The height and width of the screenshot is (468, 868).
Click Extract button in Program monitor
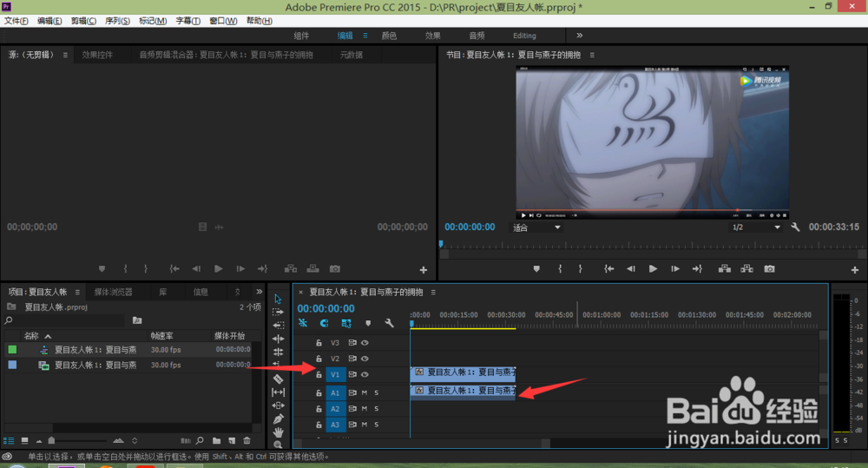point(746,268)
